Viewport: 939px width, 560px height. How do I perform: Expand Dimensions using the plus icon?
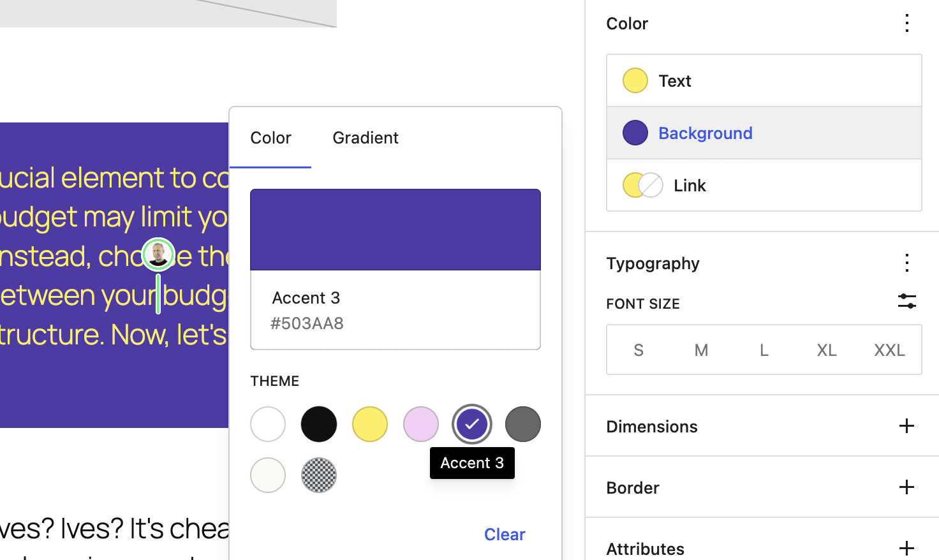coord(906,425)
